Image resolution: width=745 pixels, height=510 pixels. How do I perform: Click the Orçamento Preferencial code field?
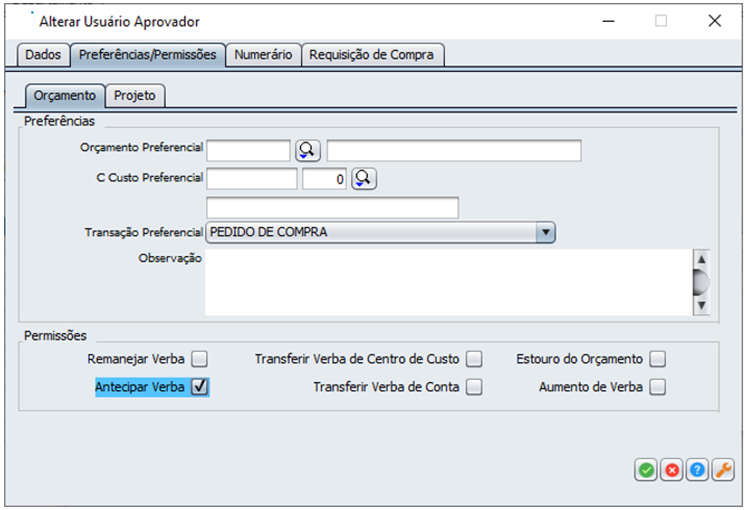tap(248, 150)
